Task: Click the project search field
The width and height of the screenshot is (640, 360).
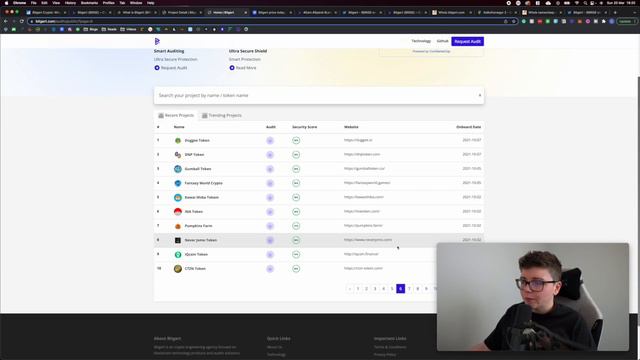Action: pos(319,96)
